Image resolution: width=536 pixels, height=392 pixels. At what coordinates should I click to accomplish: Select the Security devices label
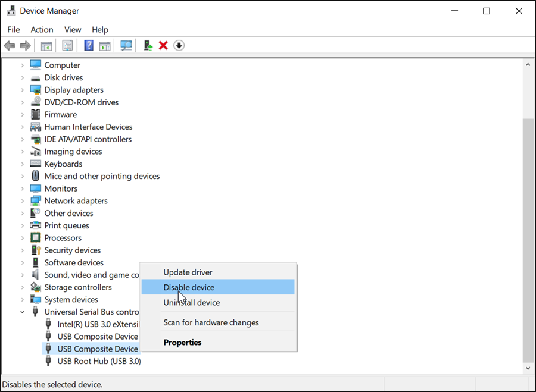[x=73, y=250]
